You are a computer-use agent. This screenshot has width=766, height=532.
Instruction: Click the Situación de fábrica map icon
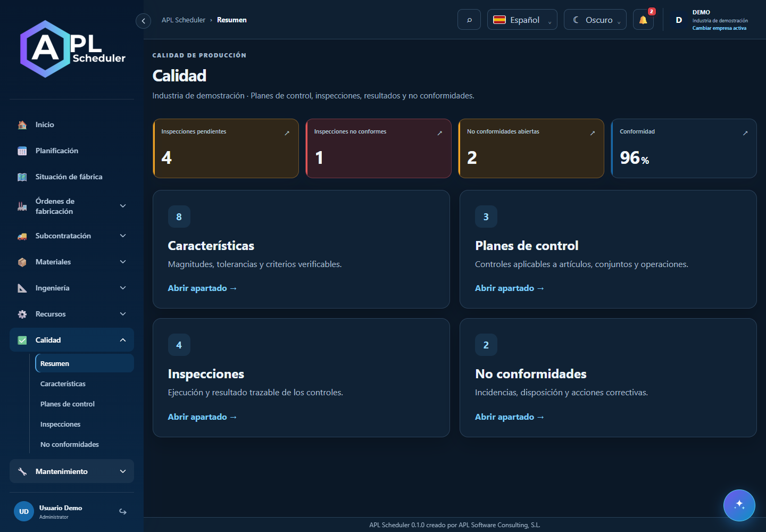click(22, 177)
